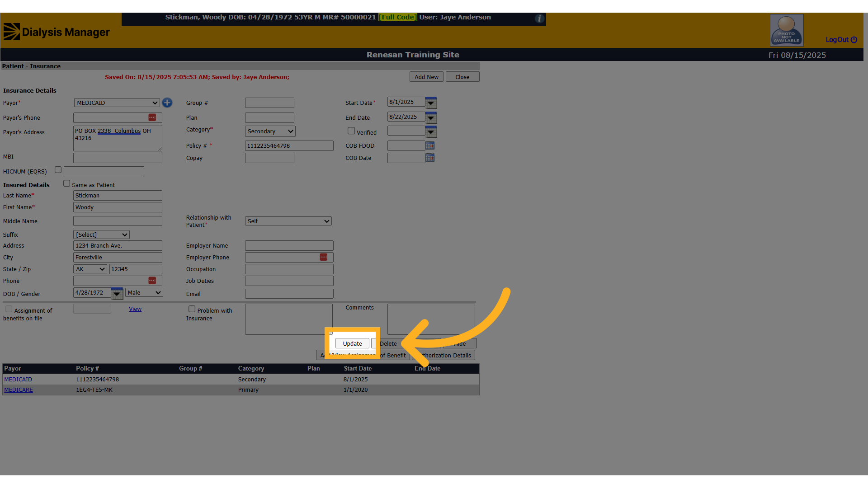Open the Suffix dropdown
This screenshot has height=488, width=868.
101,235
